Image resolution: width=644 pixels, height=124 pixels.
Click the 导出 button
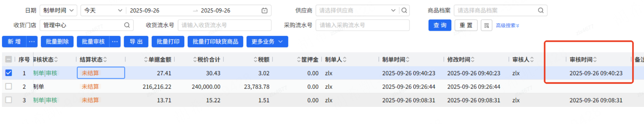pos(136,42)
